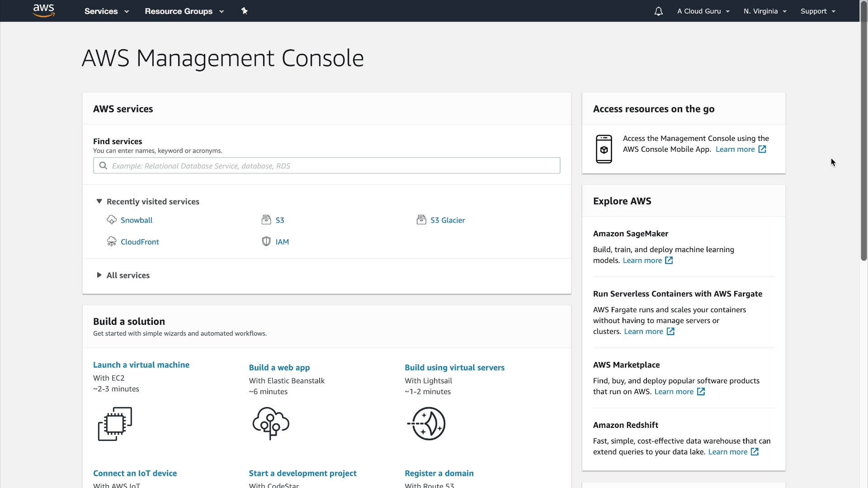Collapse the Recently visited services section
The height and width of the screenshot is (488, 868).
click(99, 202)
